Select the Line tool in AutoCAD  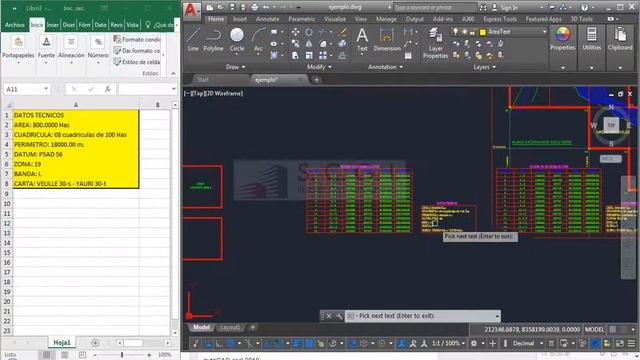coord(193,40)
